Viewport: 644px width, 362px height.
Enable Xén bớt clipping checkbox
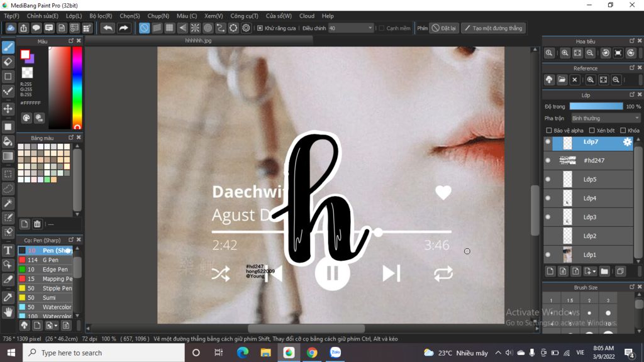click(592, 131)
